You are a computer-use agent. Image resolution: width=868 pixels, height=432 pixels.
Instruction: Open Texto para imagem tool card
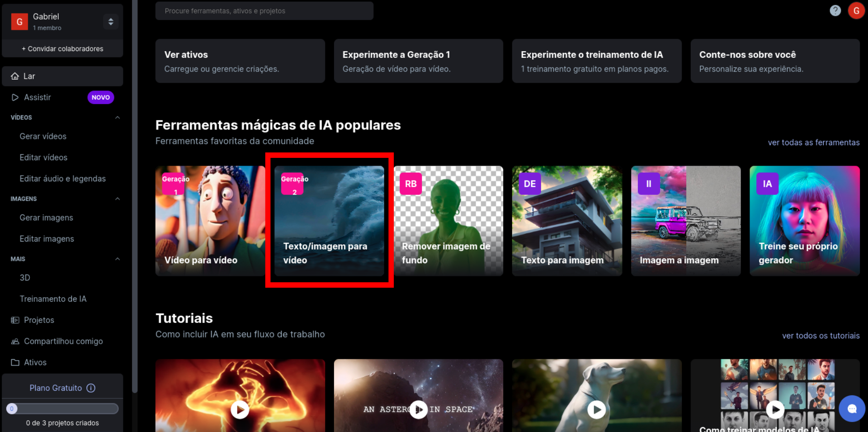click(x=567, y=221)
